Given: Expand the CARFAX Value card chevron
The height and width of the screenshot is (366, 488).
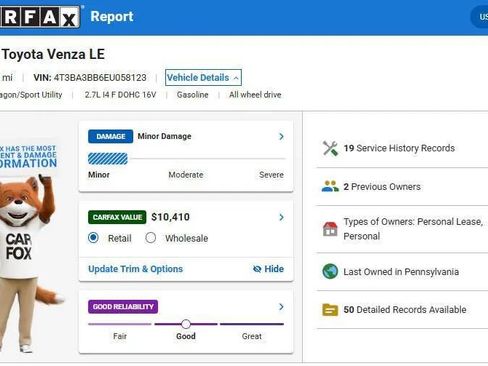Looking at the screenshot, I should 281,217.
